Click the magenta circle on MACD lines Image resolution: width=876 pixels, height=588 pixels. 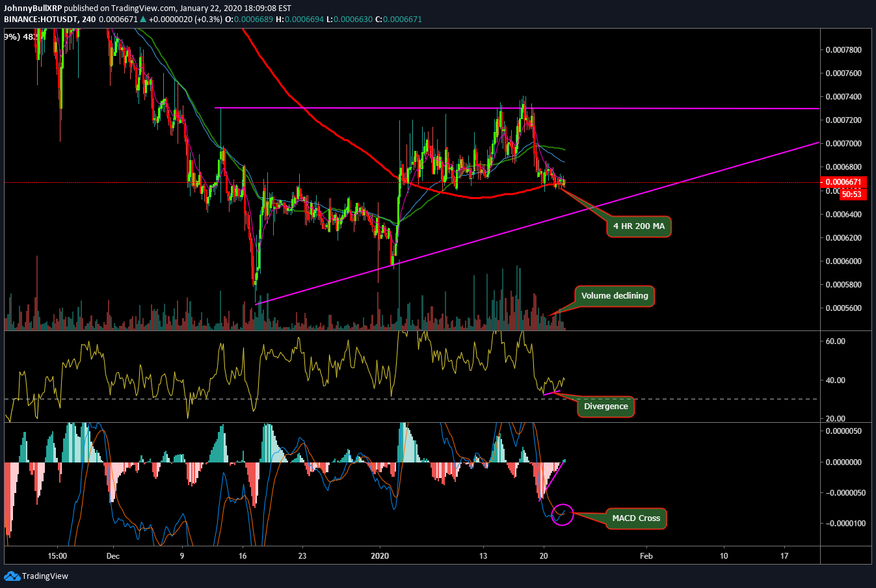(x=563, y=514)
